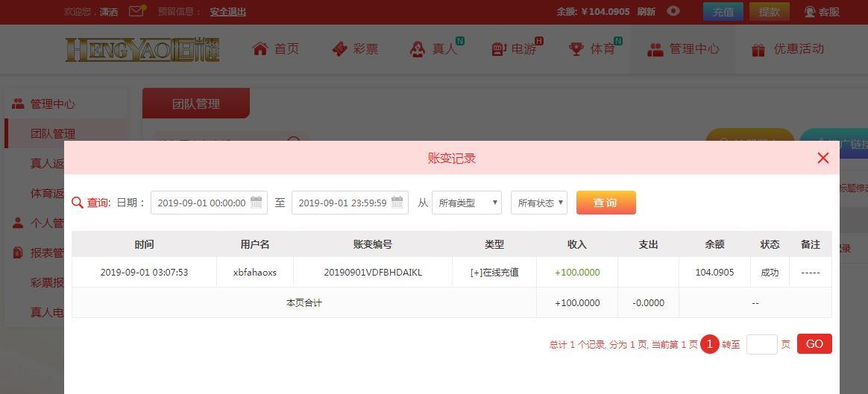The image size is (868, 394).
Task: Toggle balance visibility eye icon
Action: (673, 11)
